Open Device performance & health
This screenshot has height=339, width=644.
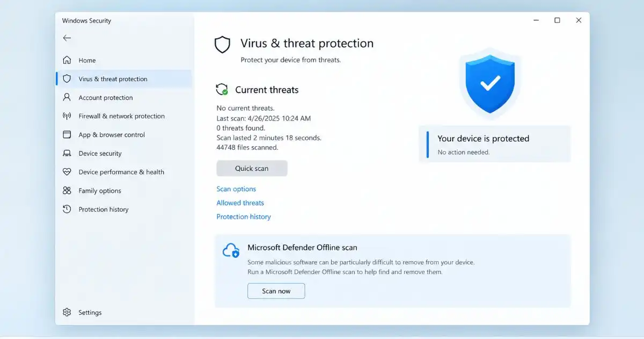click(x=123, y=172)
